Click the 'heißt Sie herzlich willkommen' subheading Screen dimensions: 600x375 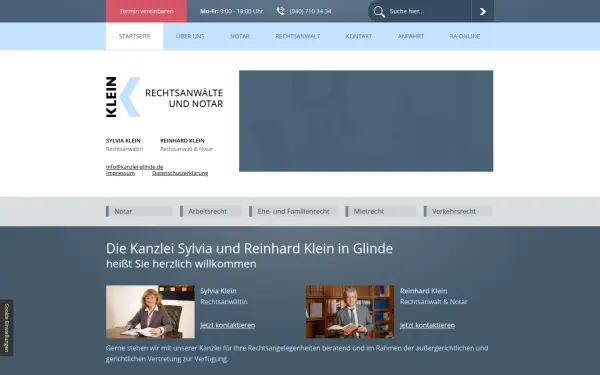(x=181, y=264)
